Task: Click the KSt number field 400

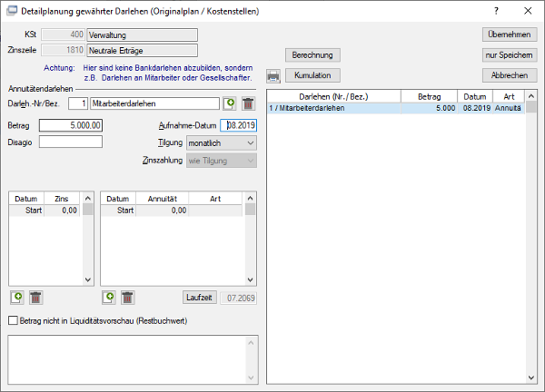Action: pyautogui.click(x=63, y=34)
